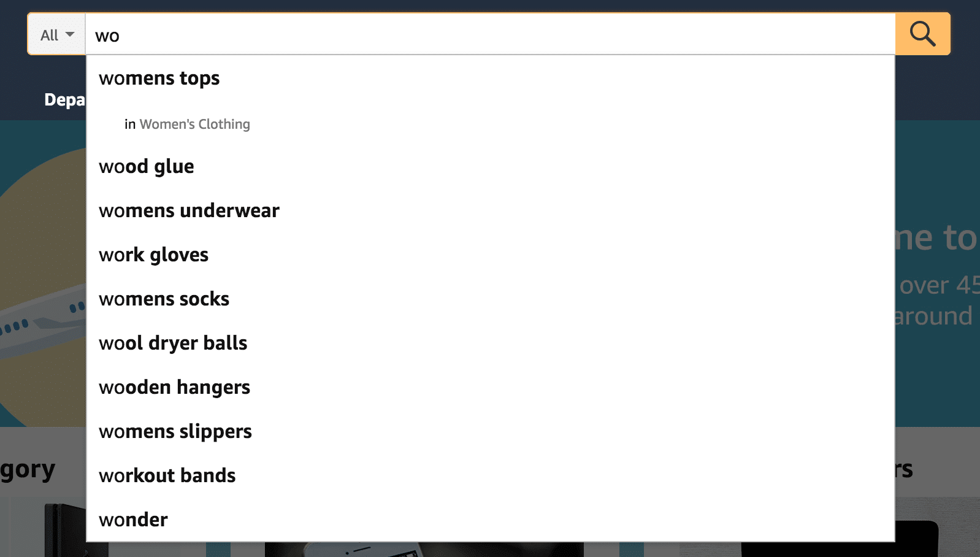
Task: Click the magnifying glass search button
Action: point(922,34)
